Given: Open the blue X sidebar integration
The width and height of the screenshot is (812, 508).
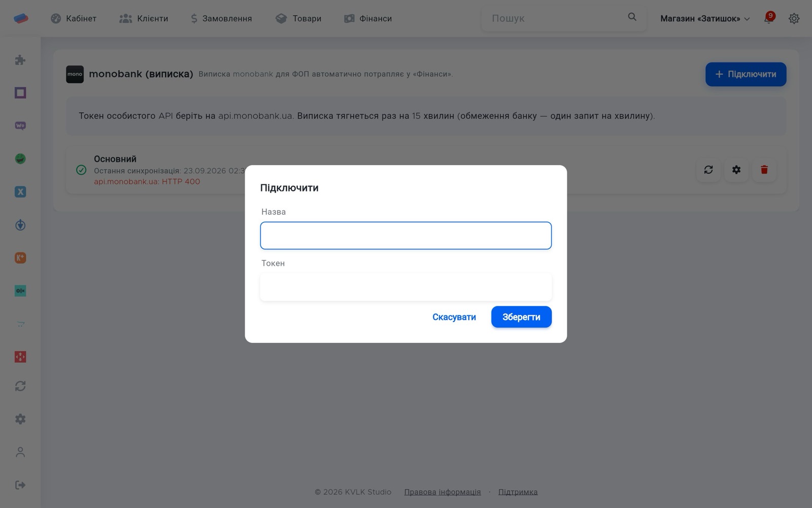Looking at the screenshot, I should coord(20,192).
